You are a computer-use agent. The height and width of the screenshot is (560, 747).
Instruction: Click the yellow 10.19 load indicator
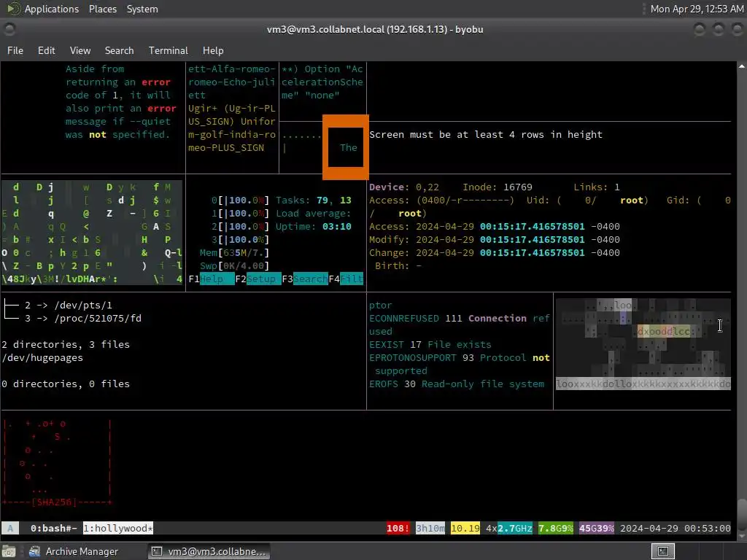pos(465,528)
